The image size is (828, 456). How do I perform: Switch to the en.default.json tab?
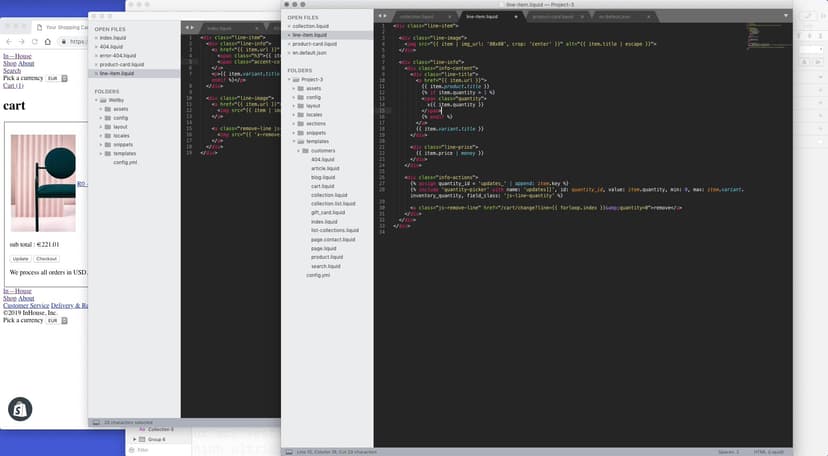(618, 17)
